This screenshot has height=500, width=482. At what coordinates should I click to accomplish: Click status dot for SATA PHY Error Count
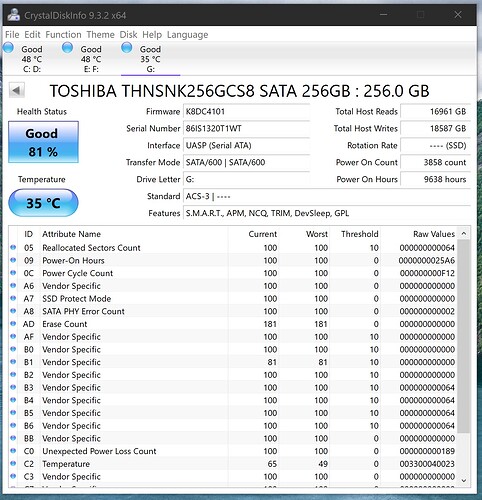(x=13, y=311)
